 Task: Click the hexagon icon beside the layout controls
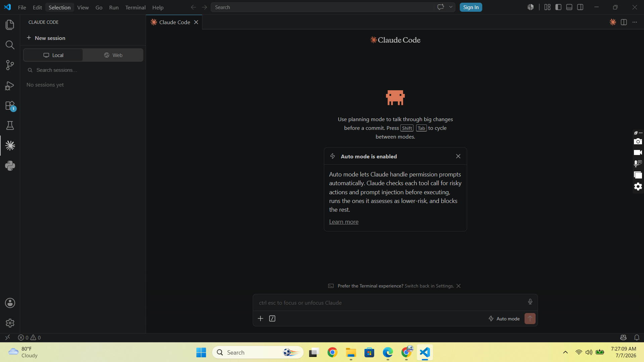click(x=531, y=7)
